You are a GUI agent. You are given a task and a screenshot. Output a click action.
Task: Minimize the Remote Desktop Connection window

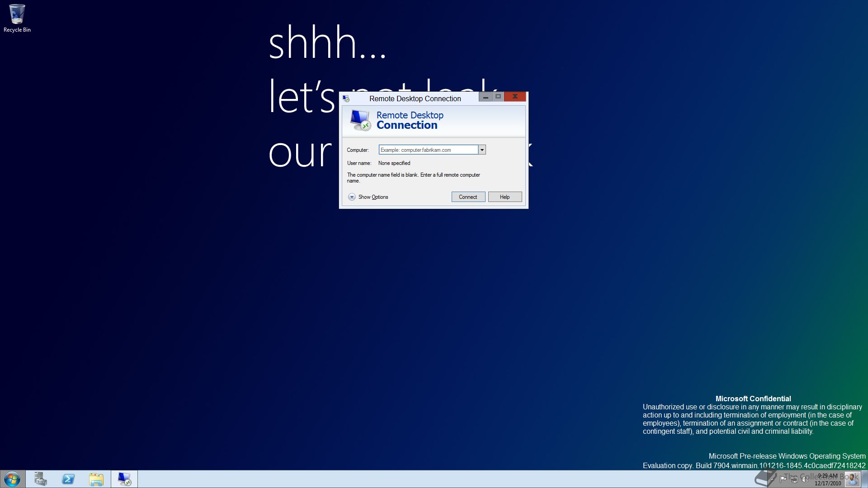pos(485,97)
